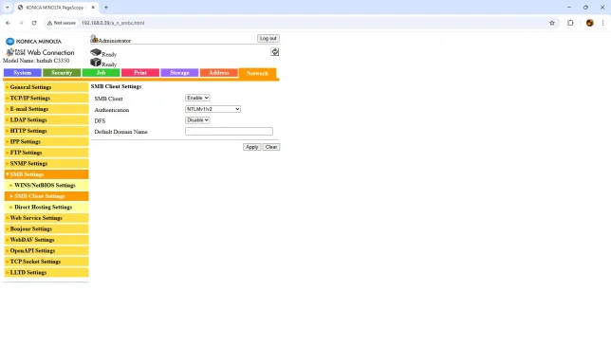This screenshot has width=611, height=364.
Task: Click the refresh icon beside device status
Action: click(275, 52)
